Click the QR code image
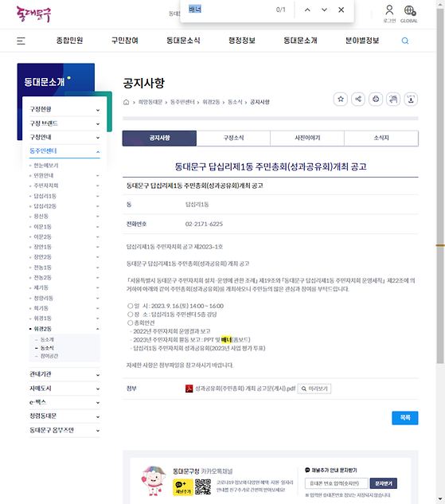445x504 pixels. [x=203, y=486]
